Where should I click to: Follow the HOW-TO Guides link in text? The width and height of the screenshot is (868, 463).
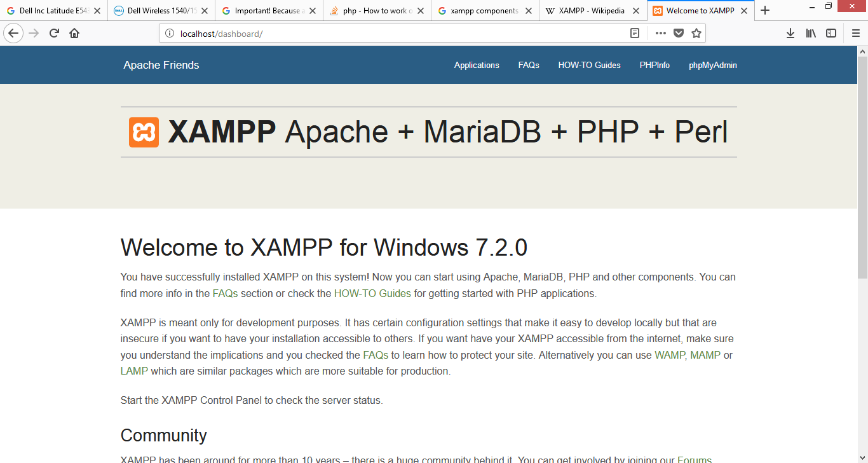tap(372, 293)
